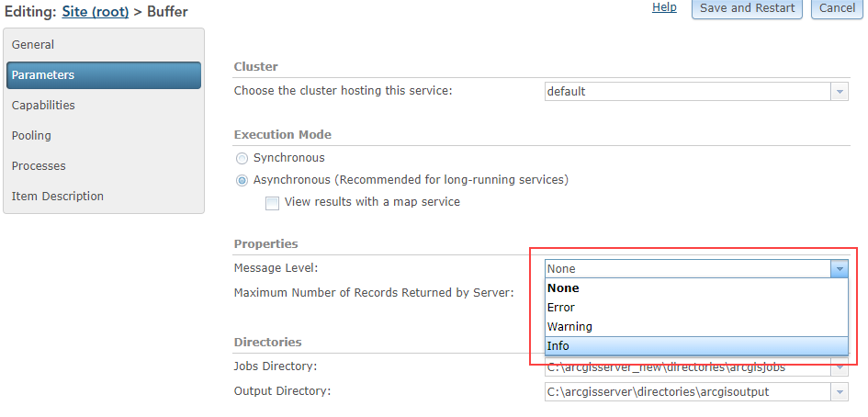The height and width of the screenshot is (417, 868).
Task: Choose Info from Message Level list
Action: 558,346
